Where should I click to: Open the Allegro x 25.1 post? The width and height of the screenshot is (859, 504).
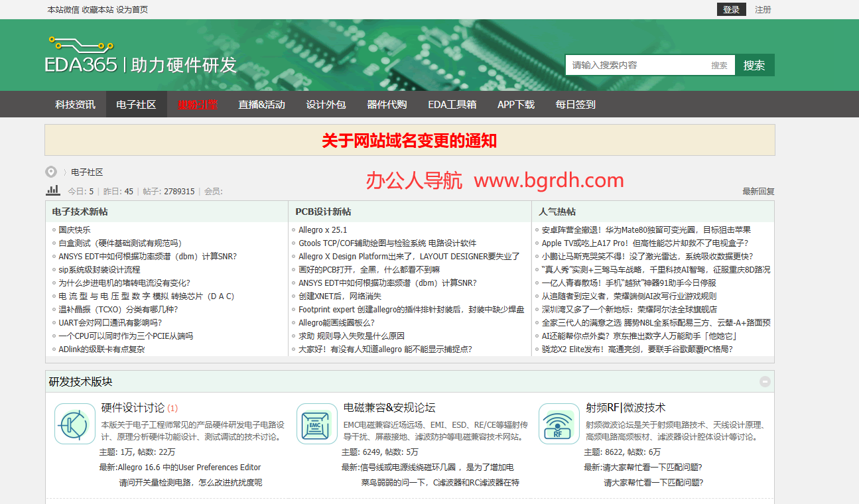322,230
